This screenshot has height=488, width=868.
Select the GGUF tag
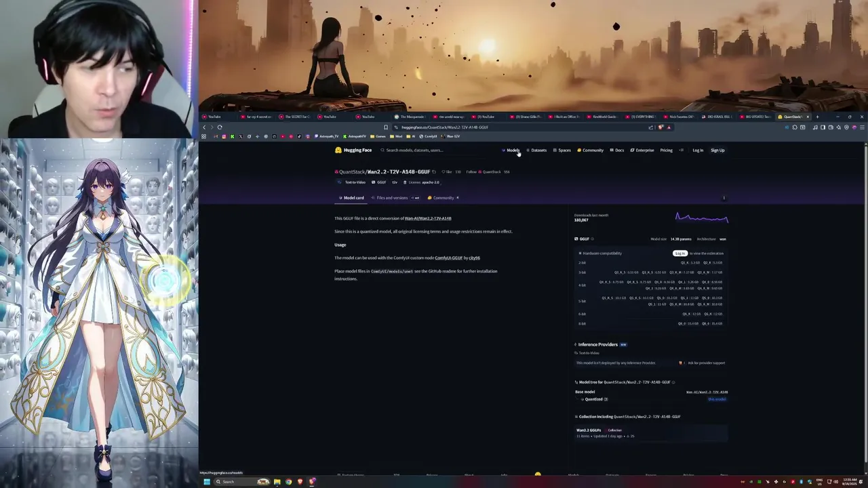click(x=379, y=182)
